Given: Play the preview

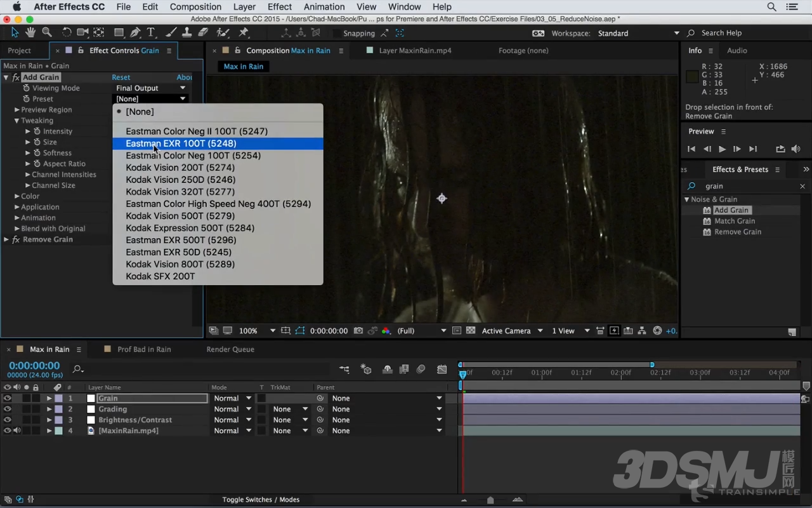Looking at the screenshot, I should point(722,149).
